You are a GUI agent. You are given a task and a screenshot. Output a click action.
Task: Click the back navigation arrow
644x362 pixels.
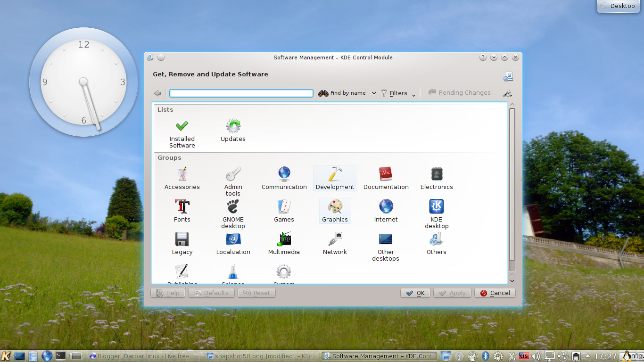coord(157,93)
